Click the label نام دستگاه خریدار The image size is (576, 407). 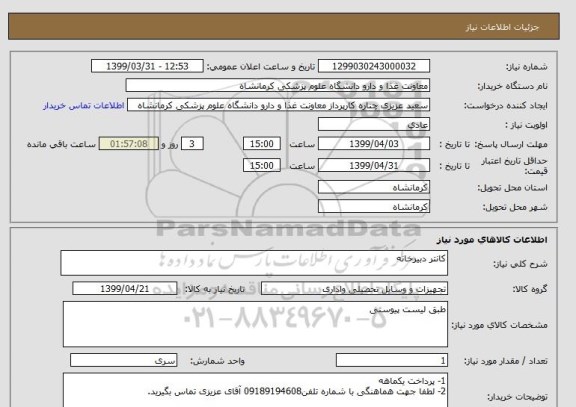pyautogui.click(x=512, y=86)
